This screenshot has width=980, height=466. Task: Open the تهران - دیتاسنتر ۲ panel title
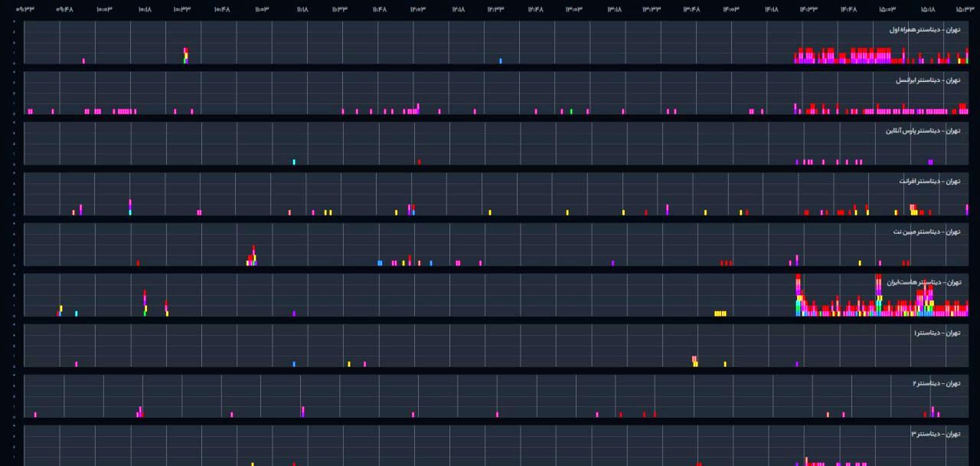(x=936, y=384)
